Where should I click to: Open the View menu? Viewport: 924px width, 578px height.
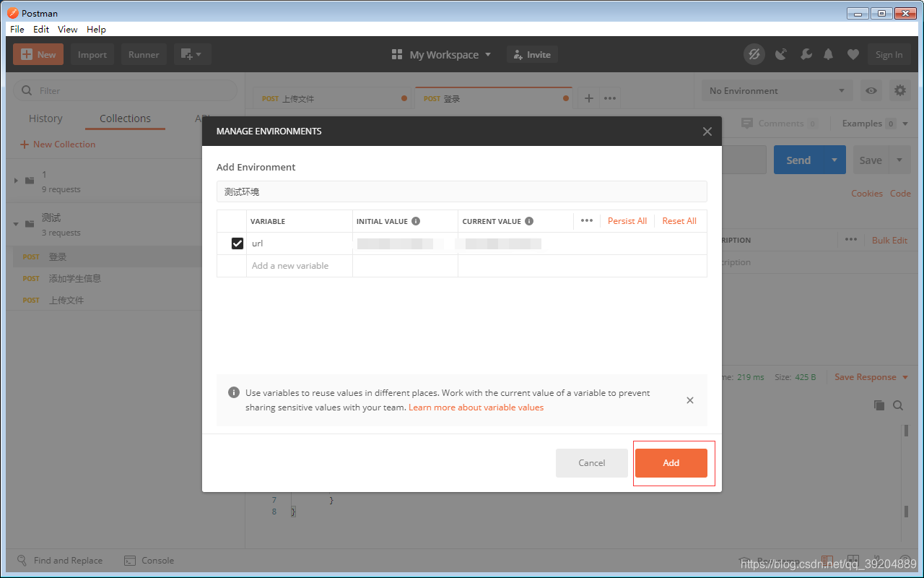[x=67, y=29]
